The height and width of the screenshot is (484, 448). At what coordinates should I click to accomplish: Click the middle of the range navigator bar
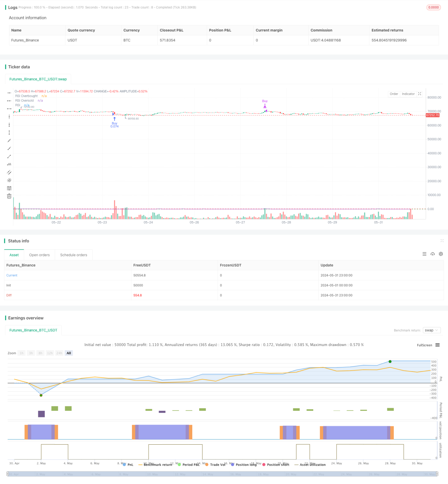point(222,474)
